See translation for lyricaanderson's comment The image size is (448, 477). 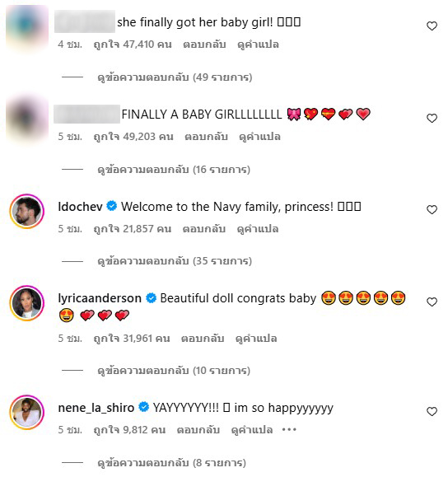point(256,339)
